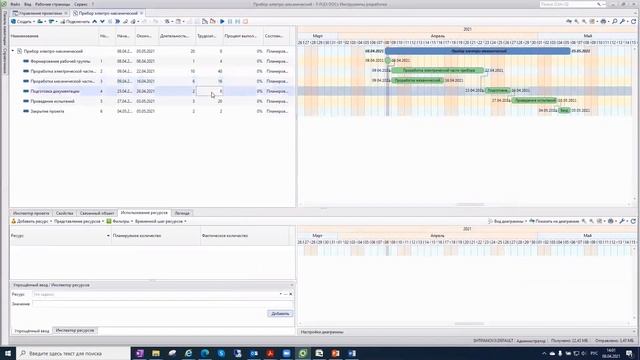Viewport: 640px width, 360px height.
Task: Switch to Легенда tab
Action: click(x=182, y=213)
